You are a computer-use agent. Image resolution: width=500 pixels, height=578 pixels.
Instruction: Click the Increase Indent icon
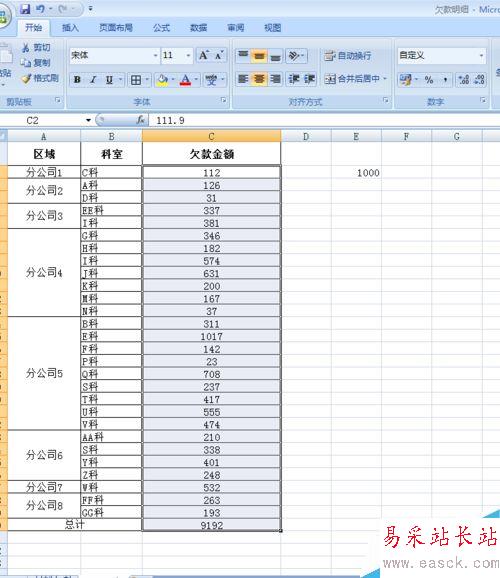click(x=309, y=79)
